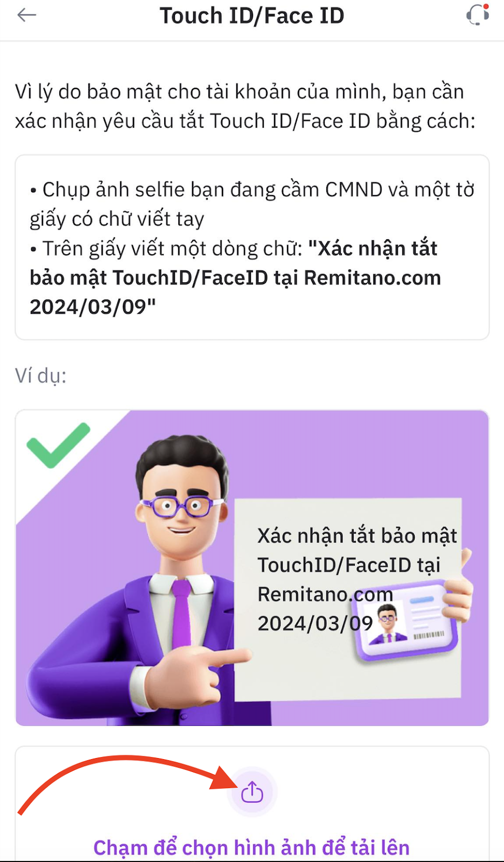Screen dimensions: 504x862
Task: Click the "Vì lý do bảo mật" intro paragraph
Action: coord(245,107)
